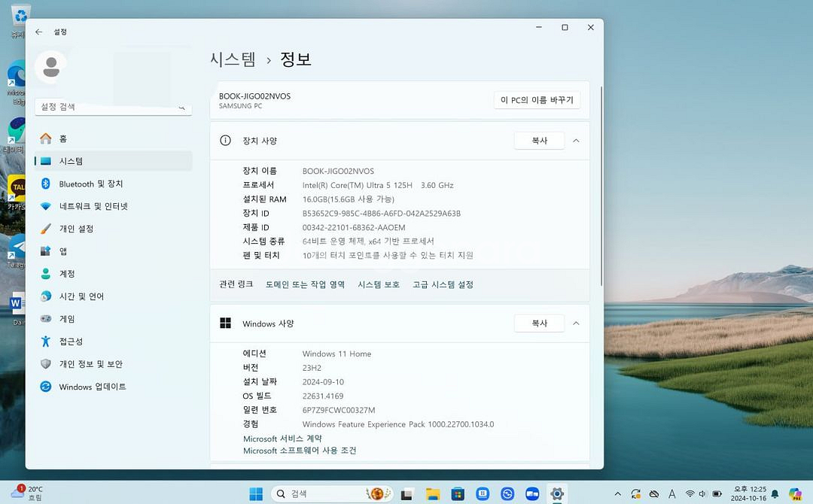
Task: Open Microsoft 서비스 계약 link
Action: click(282, 439)
